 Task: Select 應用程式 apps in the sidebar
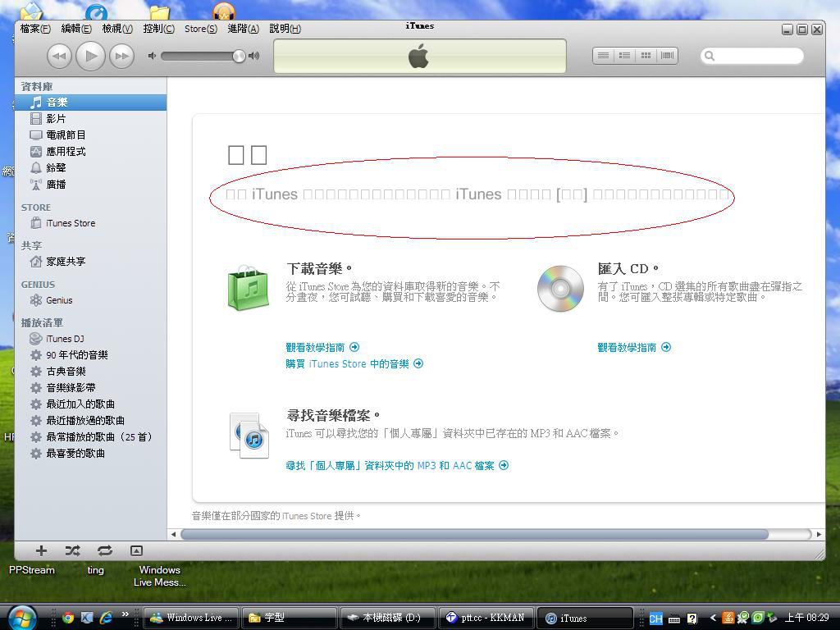(x=90, y=152)
